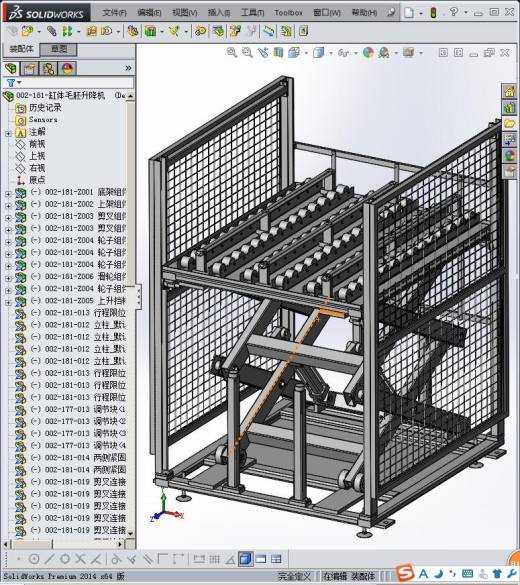Start a New Motion Study
This screenshot has height=585, width=520.
click(x=200, y=31)
